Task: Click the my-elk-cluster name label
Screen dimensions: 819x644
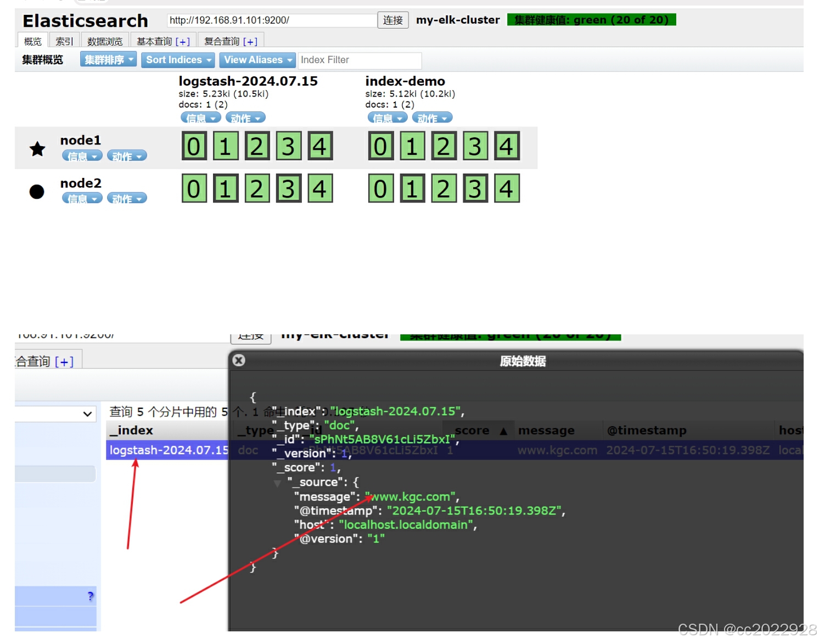Action: tap(458, 20)
